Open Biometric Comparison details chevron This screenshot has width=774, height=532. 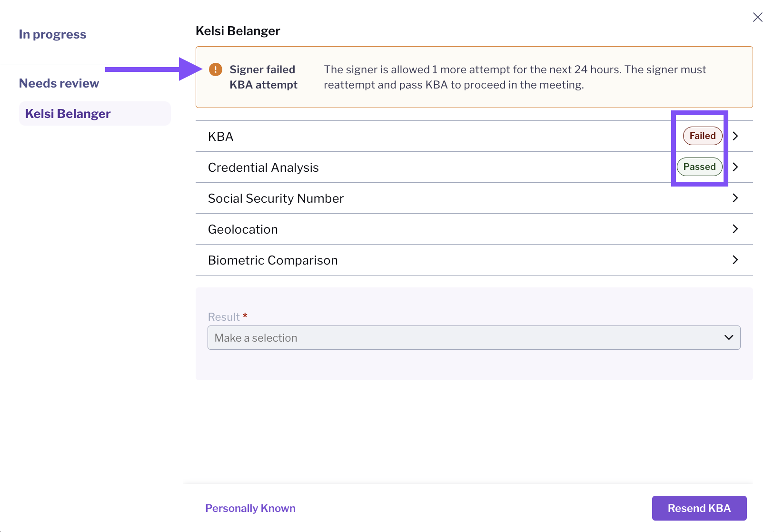pos(735,260)
